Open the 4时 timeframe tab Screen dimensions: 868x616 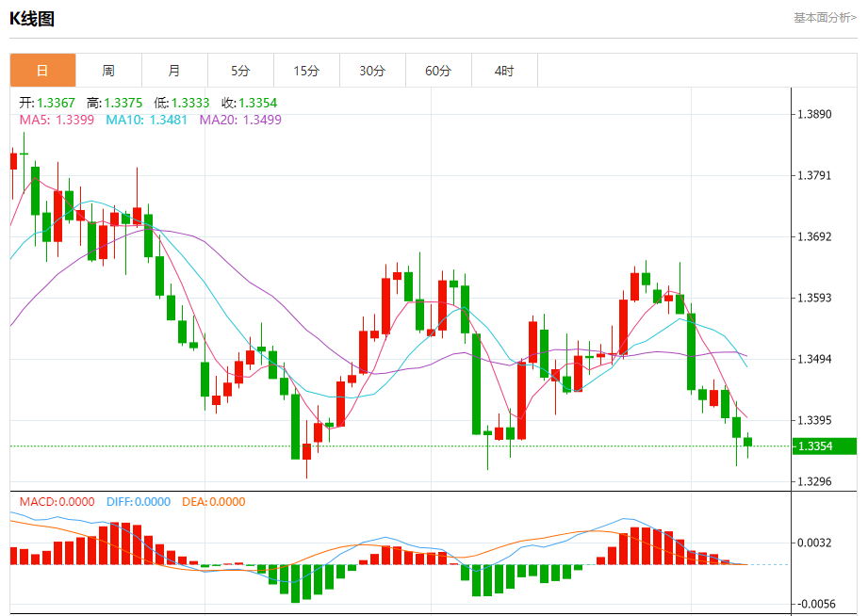click(x=504, y=71)
